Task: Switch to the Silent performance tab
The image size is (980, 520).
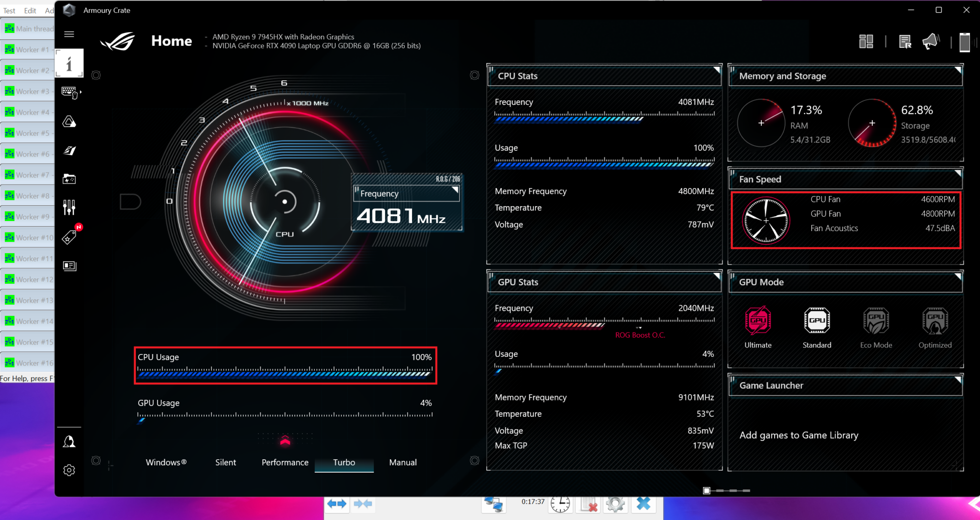Action: (226, 462)
